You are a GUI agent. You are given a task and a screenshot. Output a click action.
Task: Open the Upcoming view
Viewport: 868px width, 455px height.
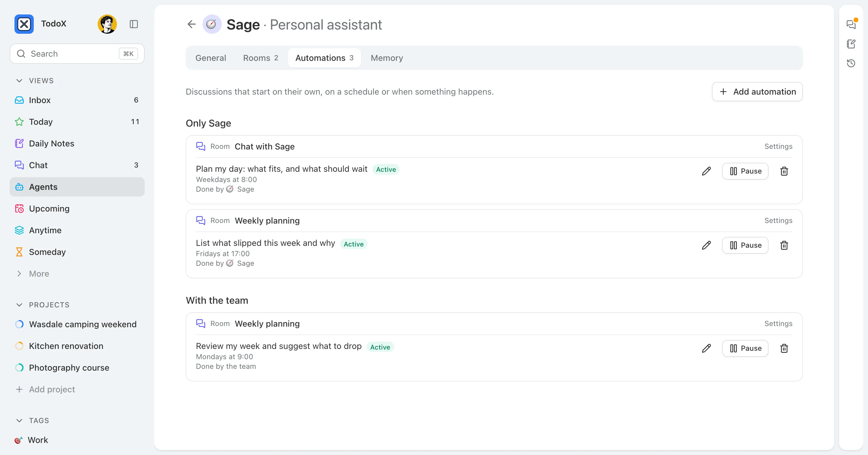(77, 209)
